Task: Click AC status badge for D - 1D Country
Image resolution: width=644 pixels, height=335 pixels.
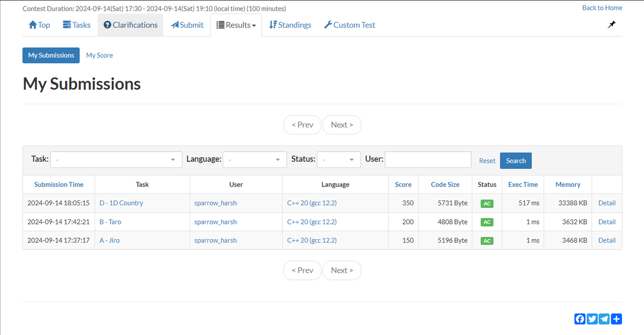Action: 487,204
